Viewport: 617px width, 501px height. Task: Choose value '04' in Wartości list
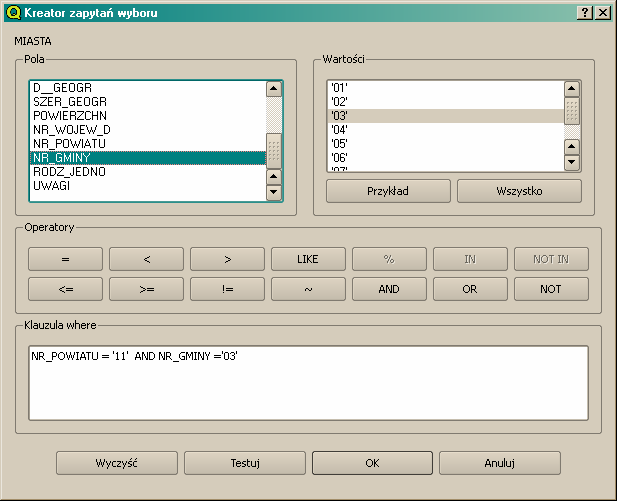[x=445, y=130]
